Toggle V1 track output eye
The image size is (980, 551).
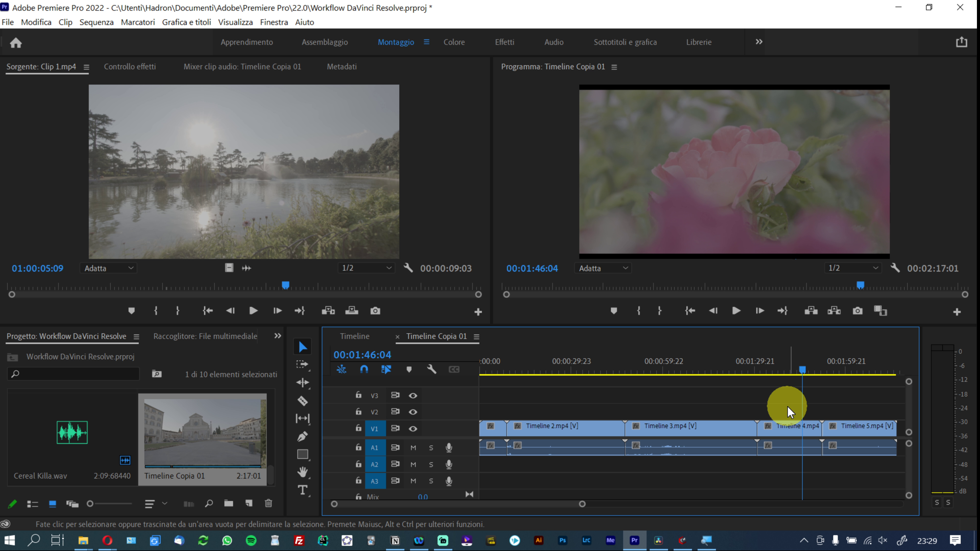click(x=413, y=429)
